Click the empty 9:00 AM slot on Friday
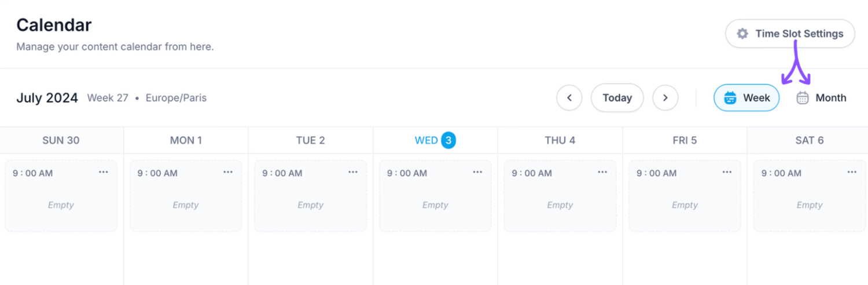 click(x=685, y=196)
